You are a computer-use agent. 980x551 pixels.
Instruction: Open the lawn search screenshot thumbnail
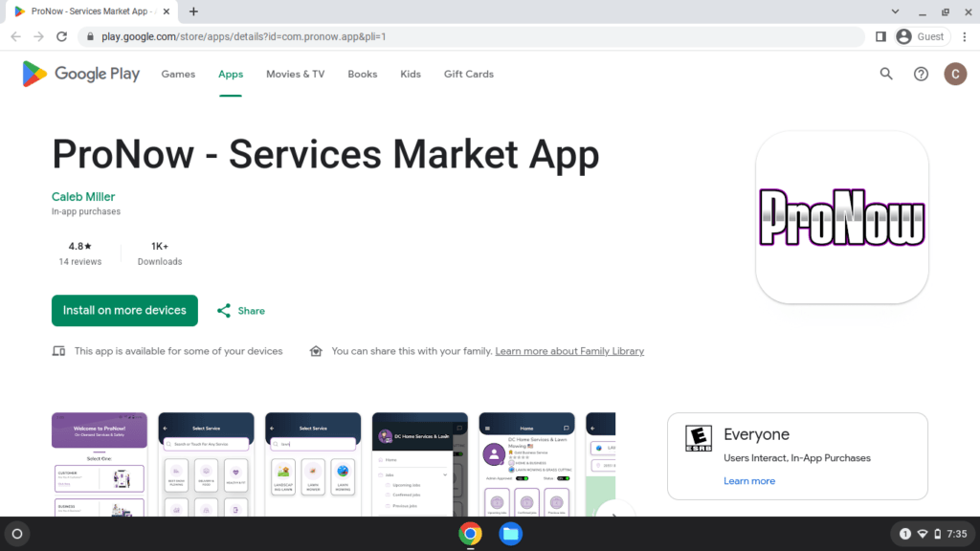(x=313, y=464)
